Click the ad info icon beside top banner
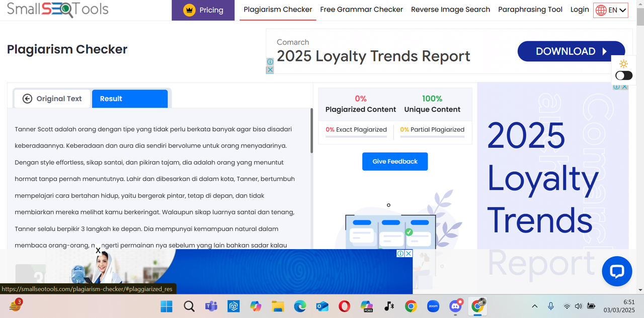 click(x=270, y=62)
